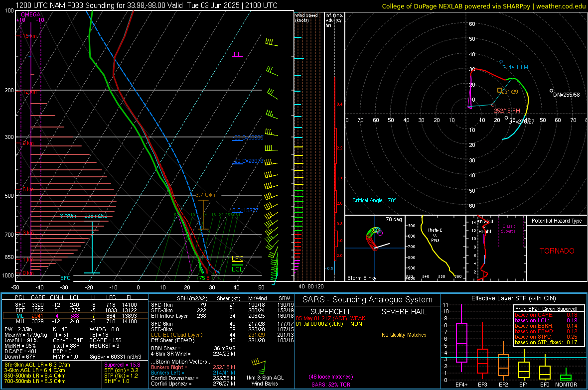Click the 252/18 RM hodograph label
Screen dimensions: 588x390
tap(507, 111)
